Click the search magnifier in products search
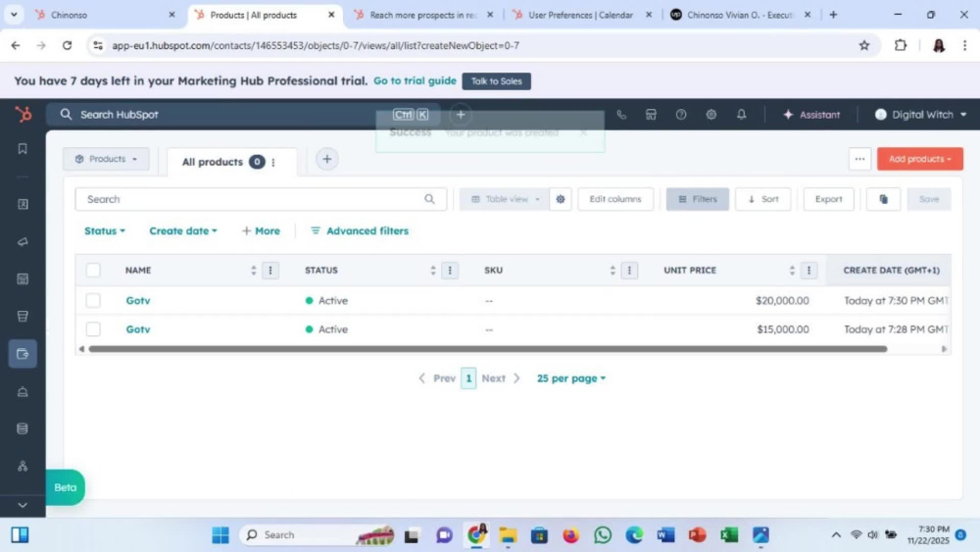Image resolution: width=980 pixels, height=552 pixels. tap(429, 199)
